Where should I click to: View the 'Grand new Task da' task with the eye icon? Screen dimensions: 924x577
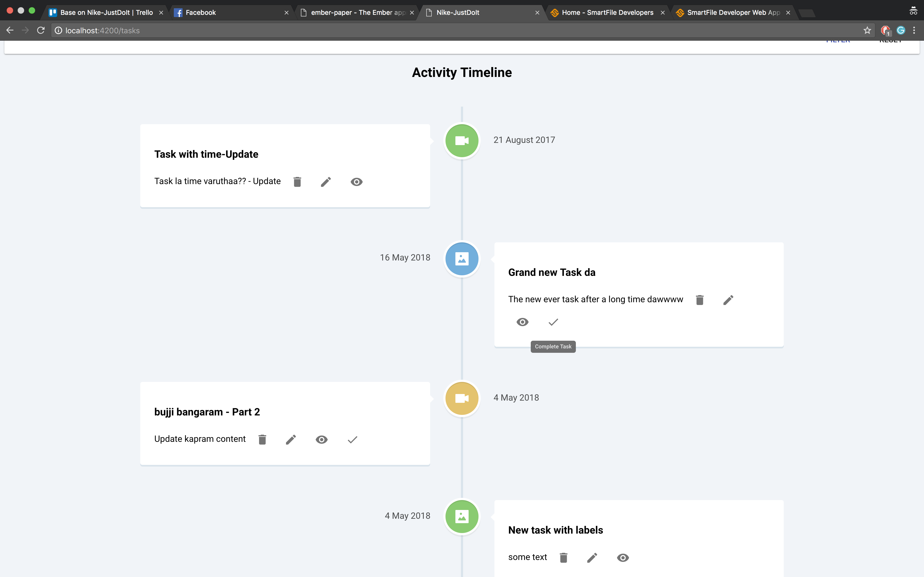coord(522,323)
